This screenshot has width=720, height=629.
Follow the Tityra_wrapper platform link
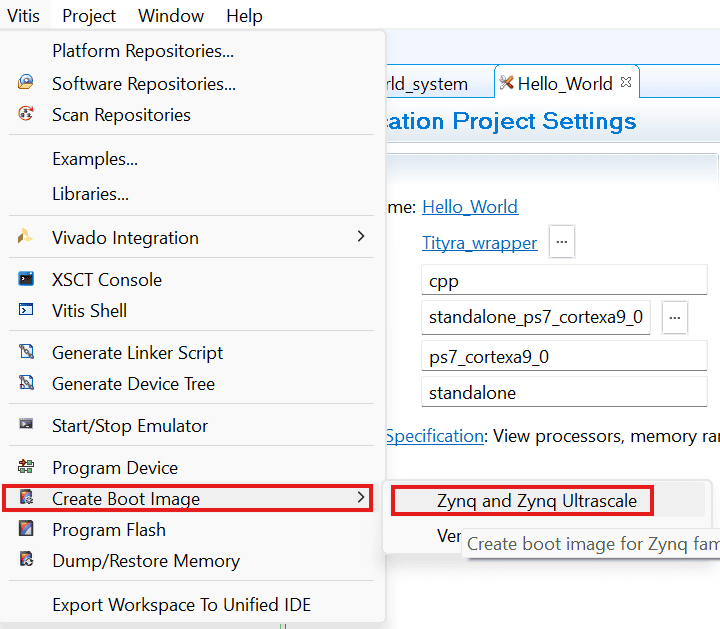(479, 243)
